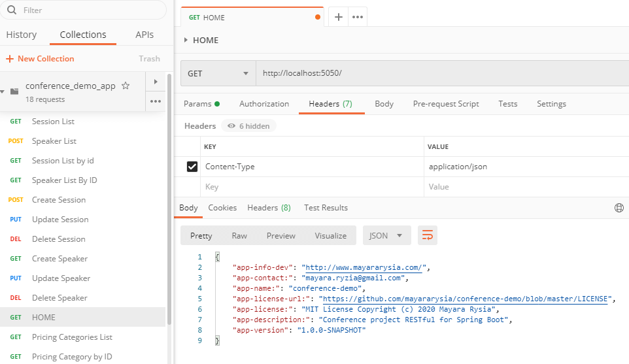Select the response Body tab

point(188,208)
